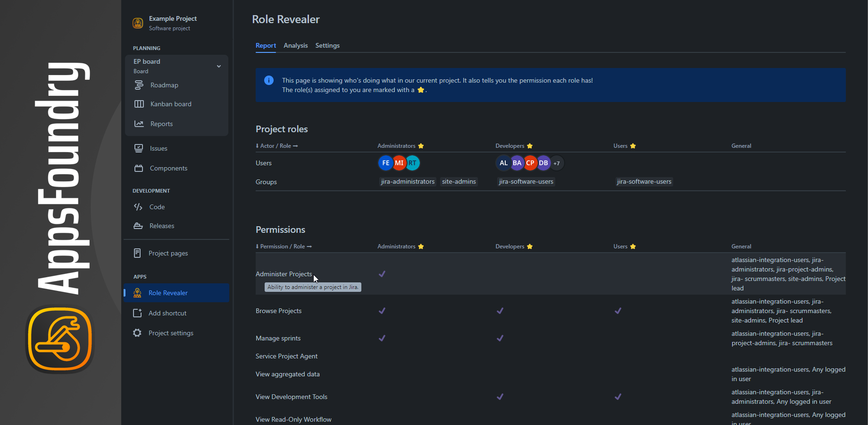Switch to the Analysis tab

click(x=296, y=45)
